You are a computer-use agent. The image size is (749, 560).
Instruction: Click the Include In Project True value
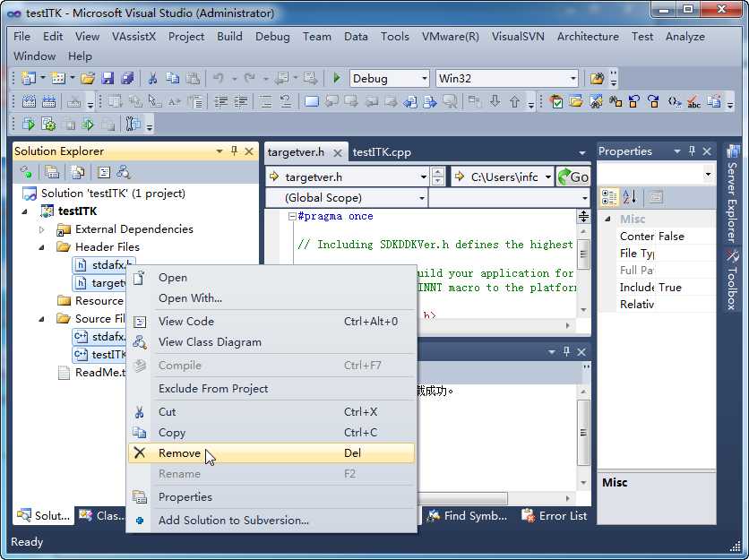[x=669, y=287]
